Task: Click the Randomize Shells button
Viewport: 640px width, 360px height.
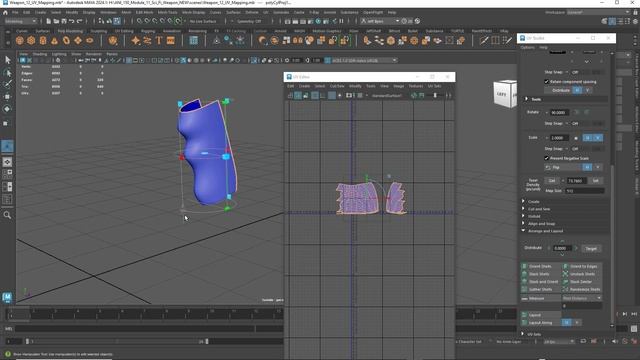Action: click(x=582, y=289)
